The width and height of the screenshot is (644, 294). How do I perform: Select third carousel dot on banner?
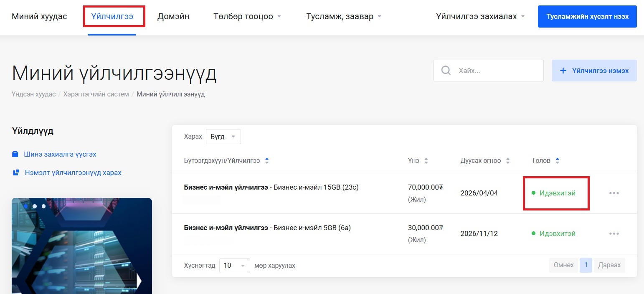click(43, 206)
